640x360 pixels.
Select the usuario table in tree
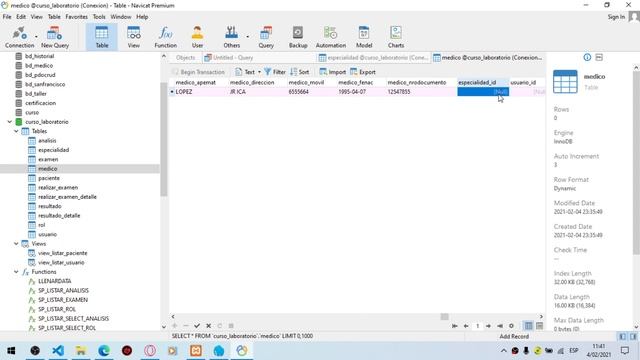point(47,234)
